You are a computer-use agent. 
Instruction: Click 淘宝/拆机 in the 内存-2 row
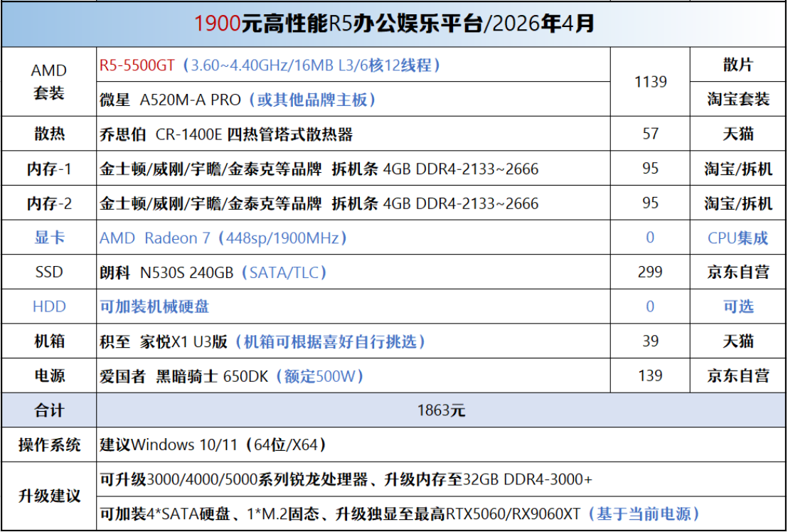coord(738,203)
